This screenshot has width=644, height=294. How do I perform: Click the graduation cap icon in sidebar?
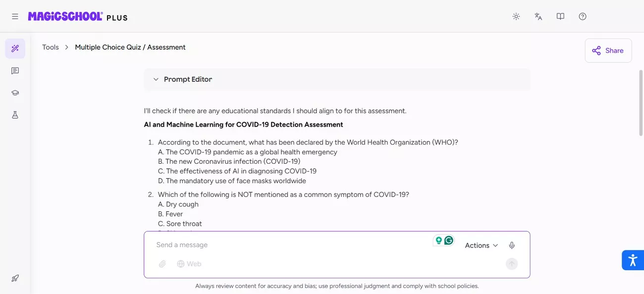15,93
